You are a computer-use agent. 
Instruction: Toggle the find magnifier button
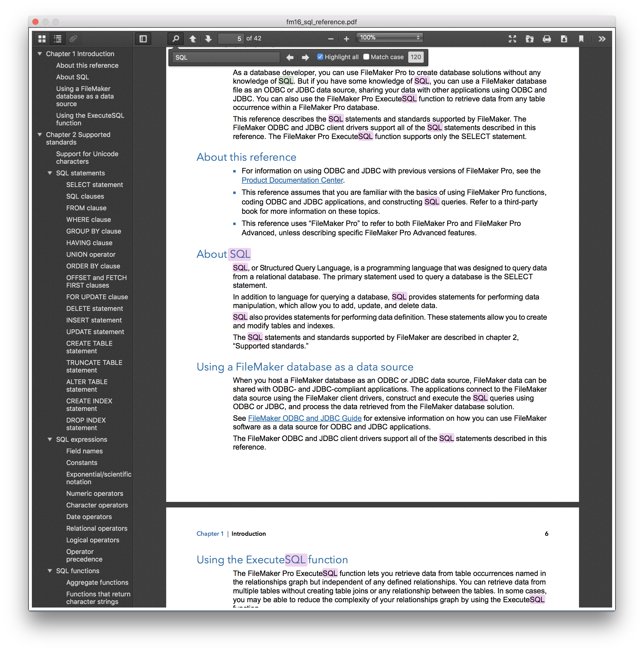coord(176,39)
